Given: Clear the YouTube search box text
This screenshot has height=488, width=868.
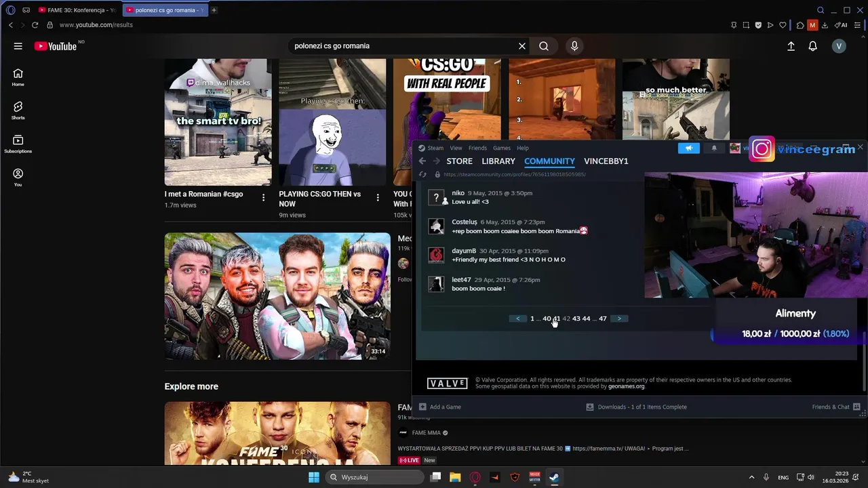Looking at the screenshot, I should coord(522,46).
